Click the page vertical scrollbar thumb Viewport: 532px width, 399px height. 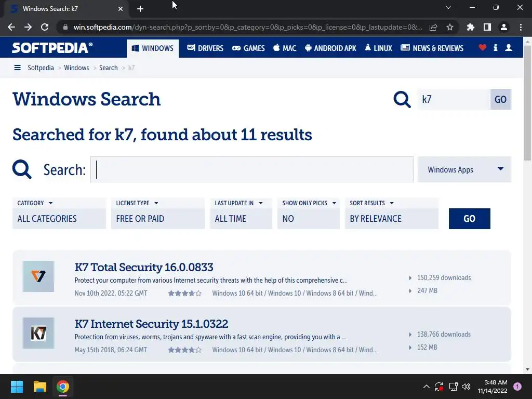[528, 102]
